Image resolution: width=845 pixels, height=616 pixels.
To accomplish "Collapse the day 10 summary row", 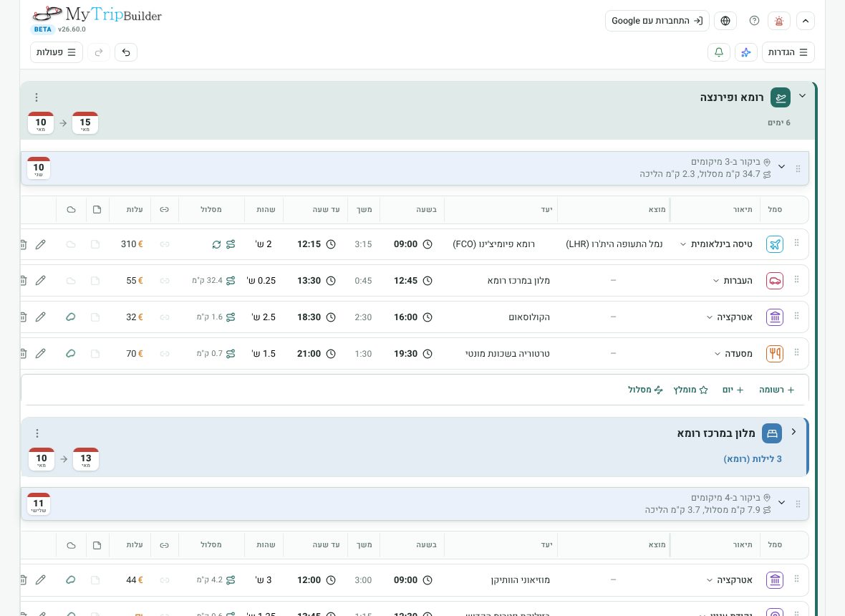I will coord(781,166).
